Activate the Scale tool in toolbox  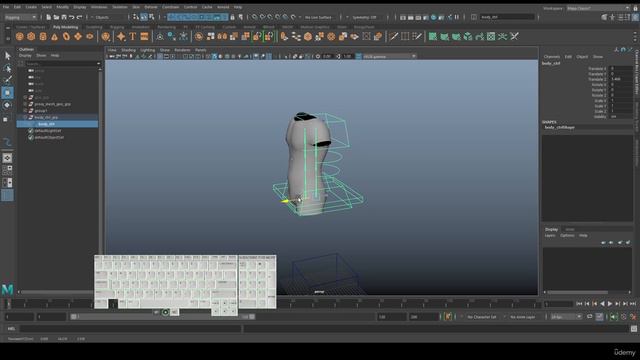(6, 119)
